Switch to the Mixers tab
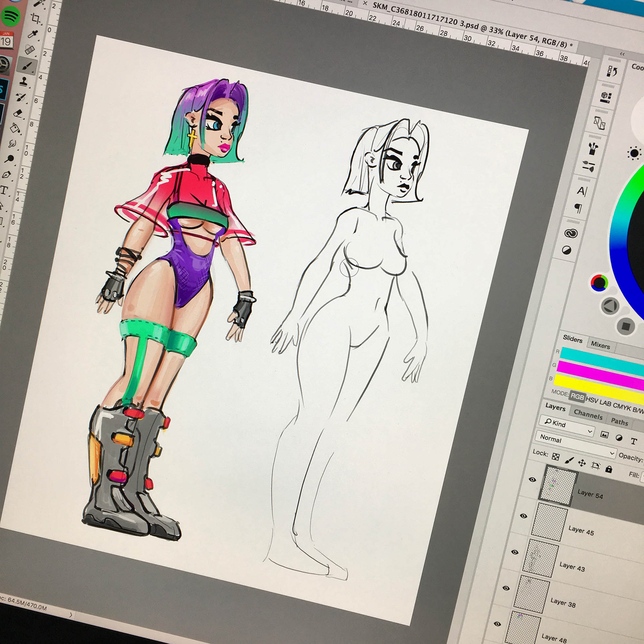 [600, 345]
